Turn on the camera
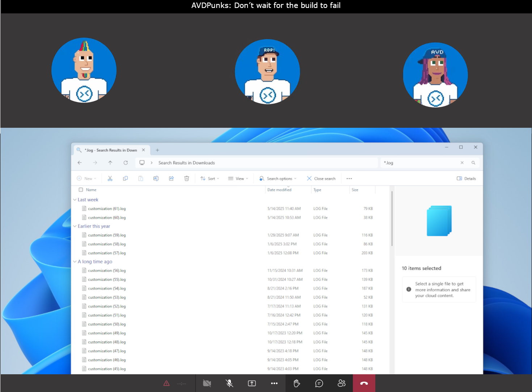532x392 pixels. click(x=207, y=383)
